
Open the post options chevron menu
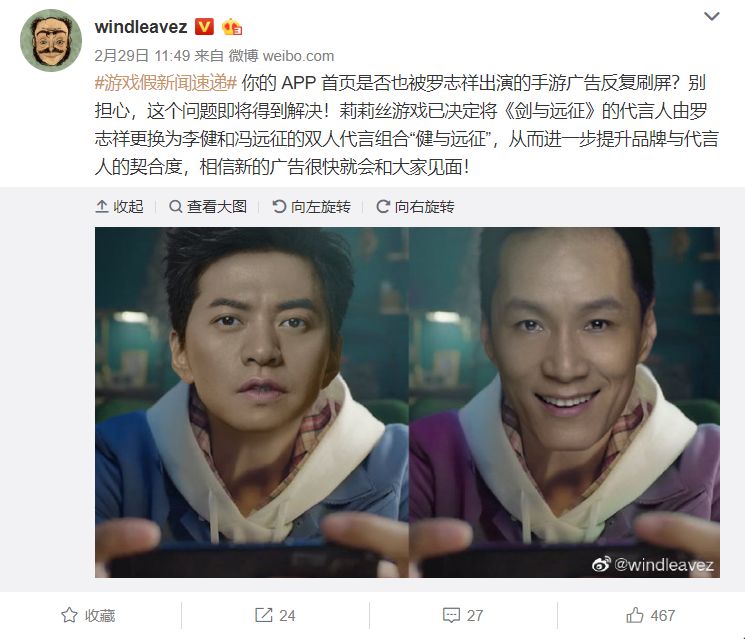[711, 17]
